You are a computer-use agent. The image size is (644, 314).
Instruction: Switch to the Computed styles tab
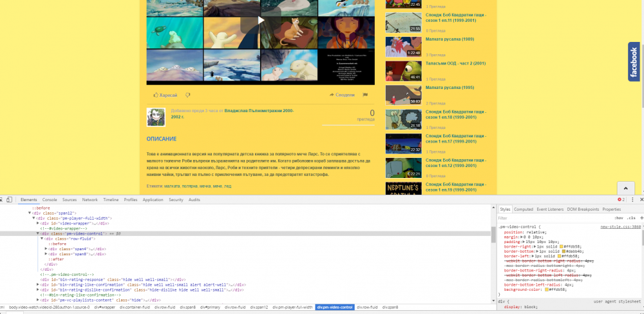point(523,209)
